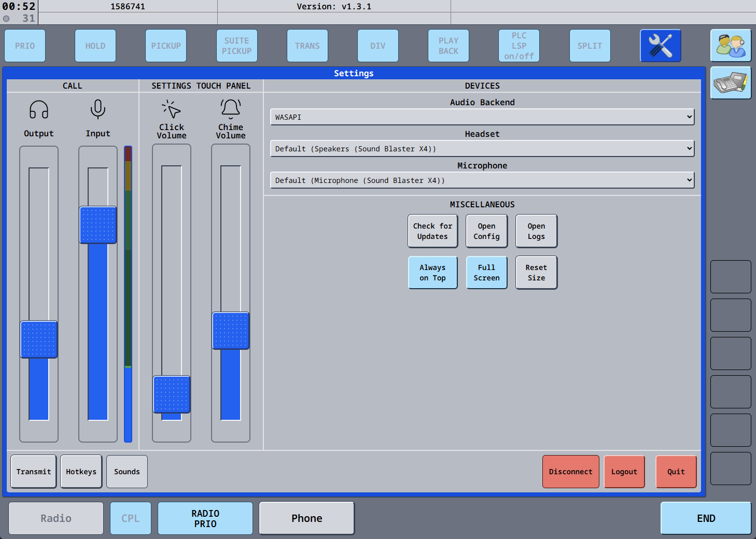This screenshot has width=756, height=539.
Task: Expand the Audio Backend WASAPI dropdown
Action: [482, 117]
